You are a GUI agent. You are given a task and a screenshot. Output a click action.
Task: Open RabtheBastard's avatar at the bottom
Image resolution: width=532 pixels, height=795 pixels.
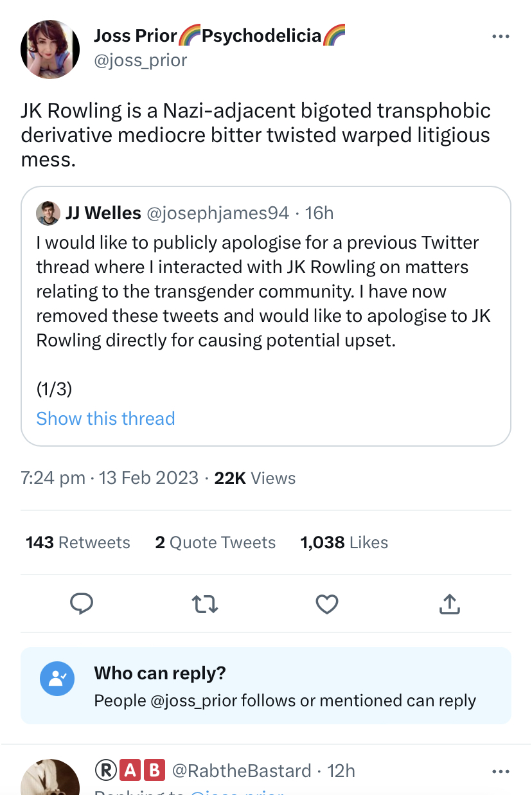50,781
